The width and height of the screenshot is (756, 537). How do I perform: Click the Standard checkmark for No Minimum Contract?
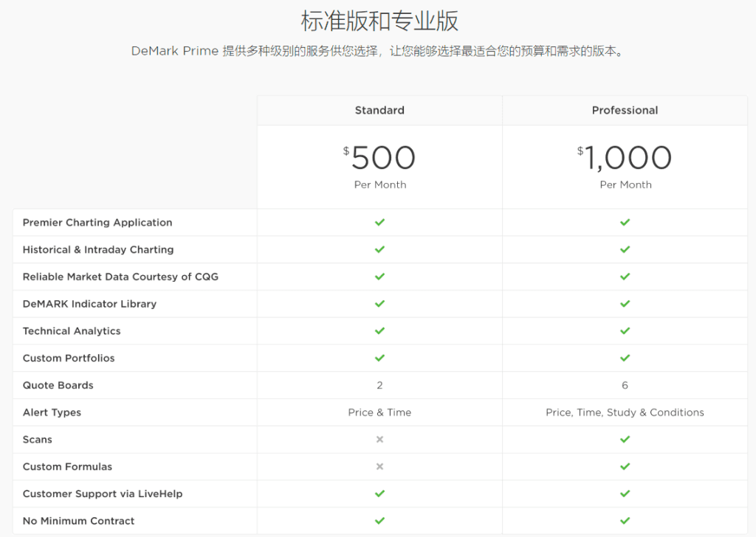380,521
